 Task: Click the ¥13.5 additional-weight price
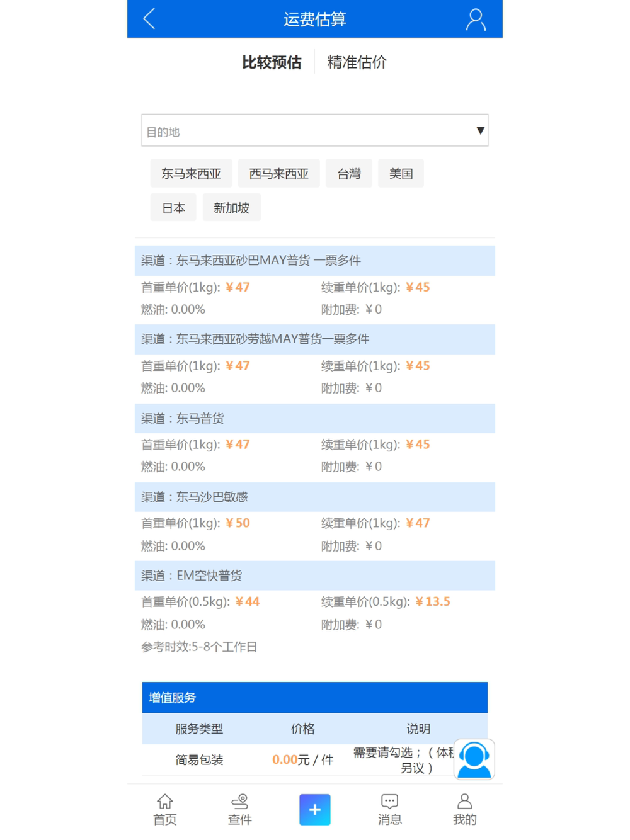click(433, 602)
